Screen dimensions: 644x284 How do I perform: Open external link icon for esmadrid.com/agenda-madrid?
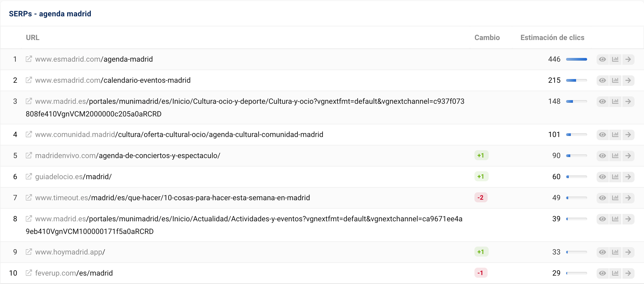29,59
